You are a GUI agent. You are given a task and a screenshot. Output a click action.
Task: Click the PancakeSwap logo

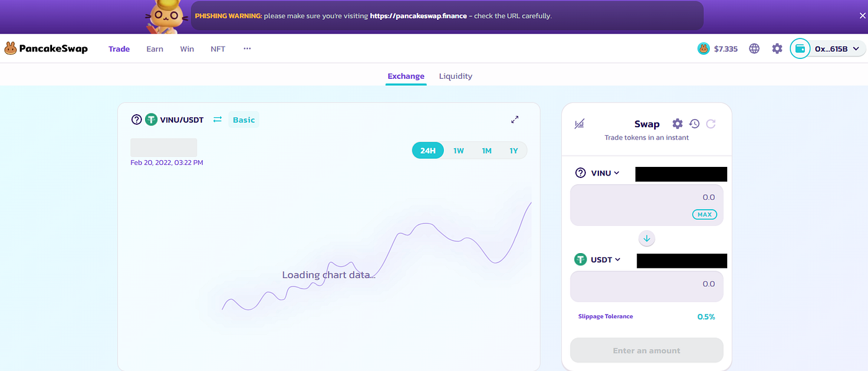[x=46, y=48]
